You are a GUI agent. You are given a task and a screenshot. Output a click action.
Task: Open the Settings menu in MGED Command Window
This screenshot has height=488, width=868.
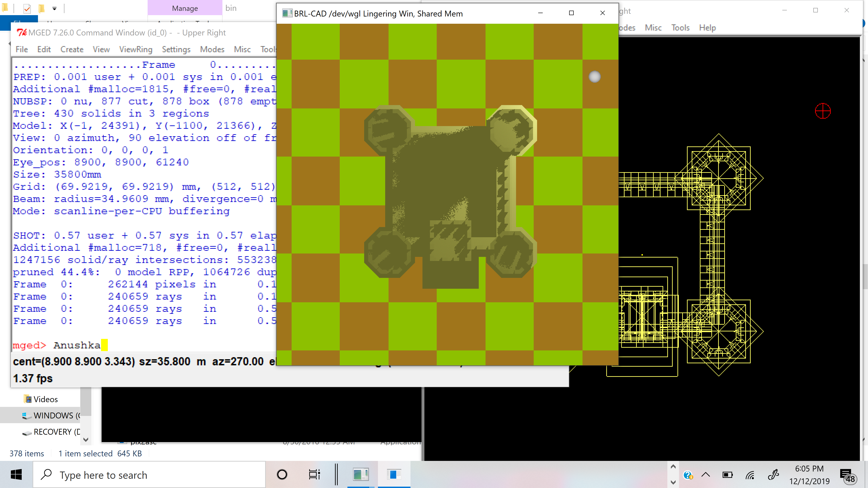pyautogui.click(x=176, y=49)
